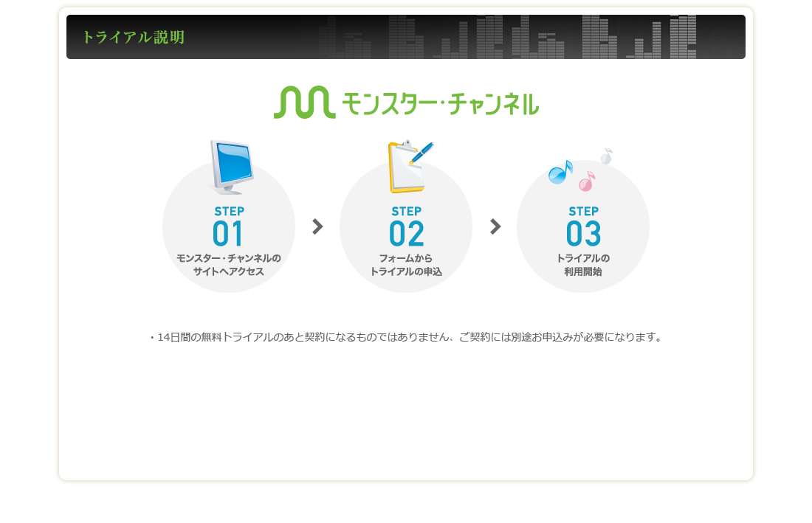This screenshot has height=523, width=812.
Task: Click the サイトへアクセス caption under Step 01
Action: [x=228, y=271]
